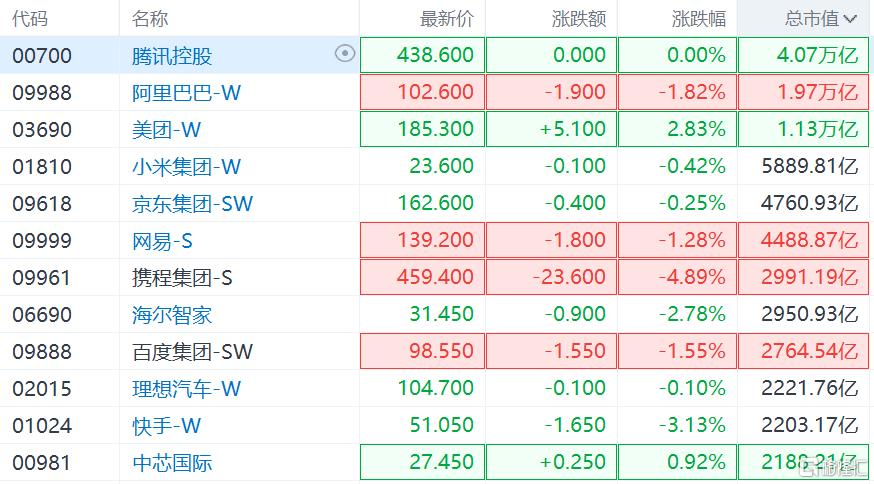Image resolution: width=874 pixels, height=484 pixels.
Task: Select stock code 09961 row
Action: 42,278
